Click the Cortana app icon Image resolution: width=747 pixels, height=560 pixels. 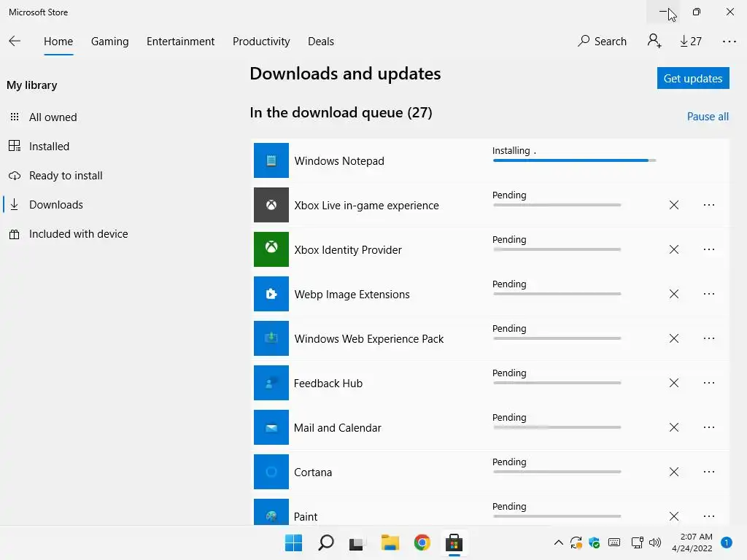(271, 472)
